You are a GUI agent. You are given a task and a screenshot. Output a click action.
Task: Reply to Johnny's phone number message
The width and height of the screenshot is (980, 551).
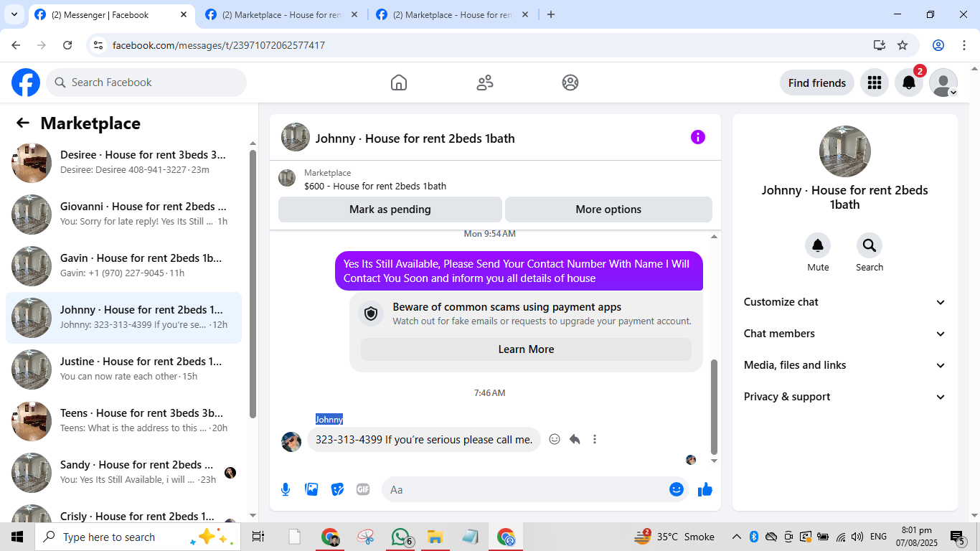point(575,439)
